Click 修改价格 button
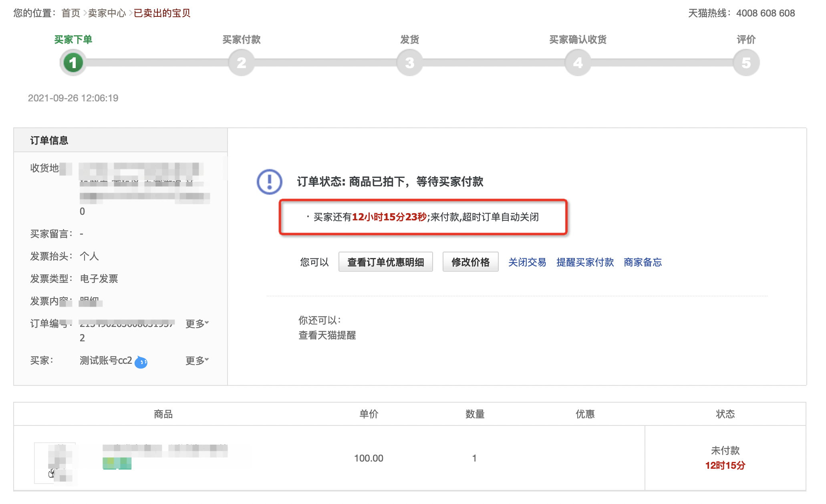This screenshot has height=504, width=826. [470, 262]
